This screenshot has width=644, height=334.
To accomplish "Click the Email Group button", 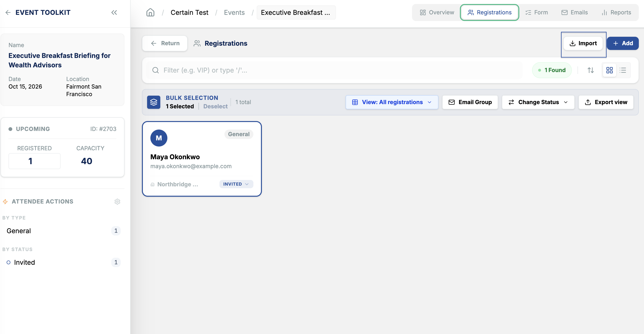I will (470, 102).
